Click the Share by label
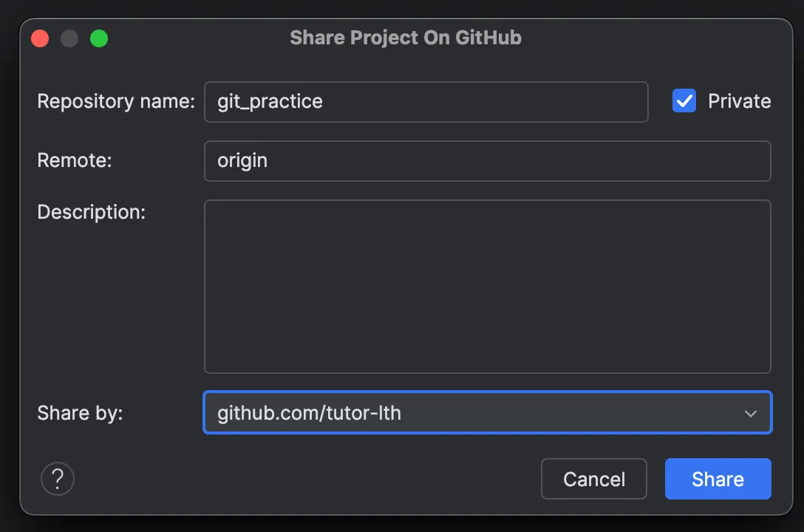This screenshot has height=532, width=804. click(80, 413)
